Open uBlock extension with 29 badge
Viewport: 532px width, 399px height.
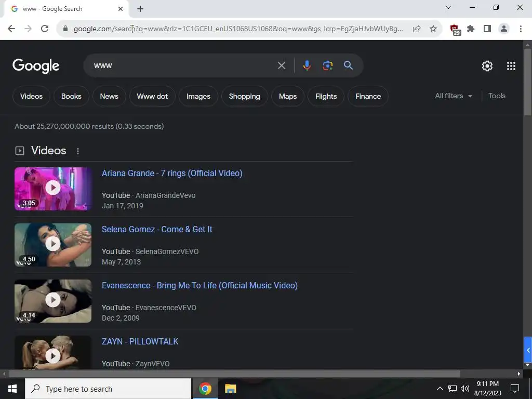tap(455, 30)
